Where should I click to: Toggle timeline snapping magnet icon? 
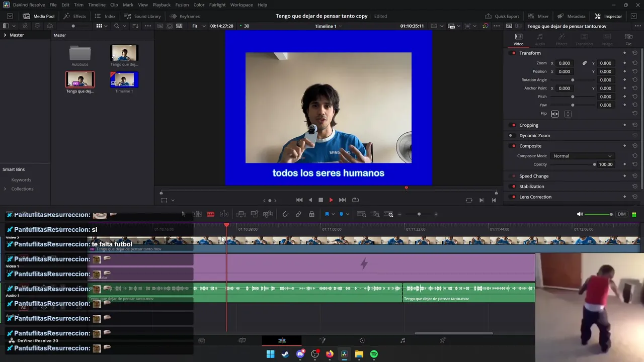[285, 214]
